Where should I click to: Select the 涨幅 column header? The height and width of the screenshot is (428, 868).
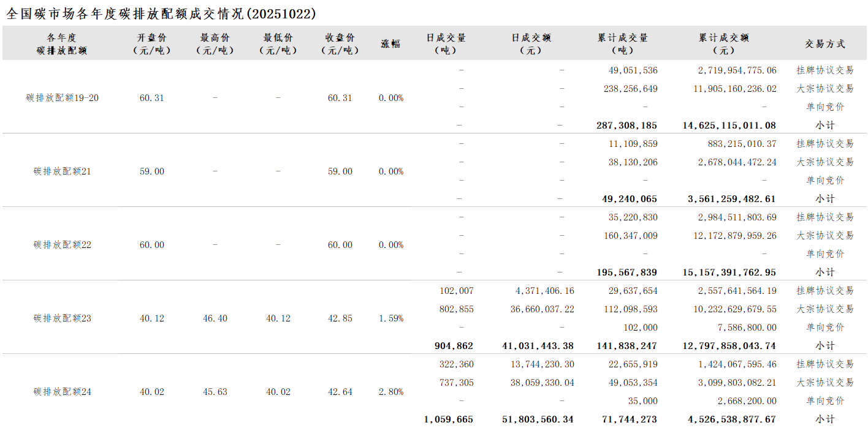coord(390,44)
